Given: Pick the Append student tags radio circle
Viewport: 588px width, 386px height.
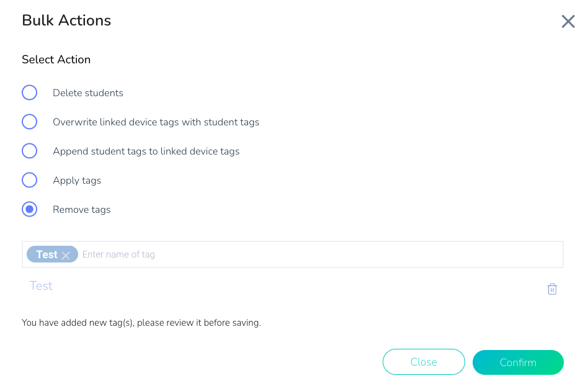Looking at the screenshot, I should 29,151.
